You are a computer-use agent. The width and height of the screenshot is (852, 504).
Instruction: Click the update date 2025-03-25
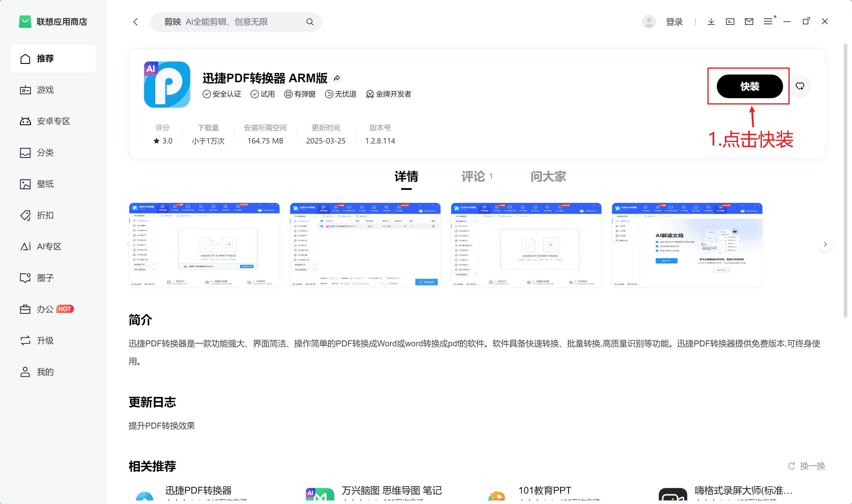point(326,141)
